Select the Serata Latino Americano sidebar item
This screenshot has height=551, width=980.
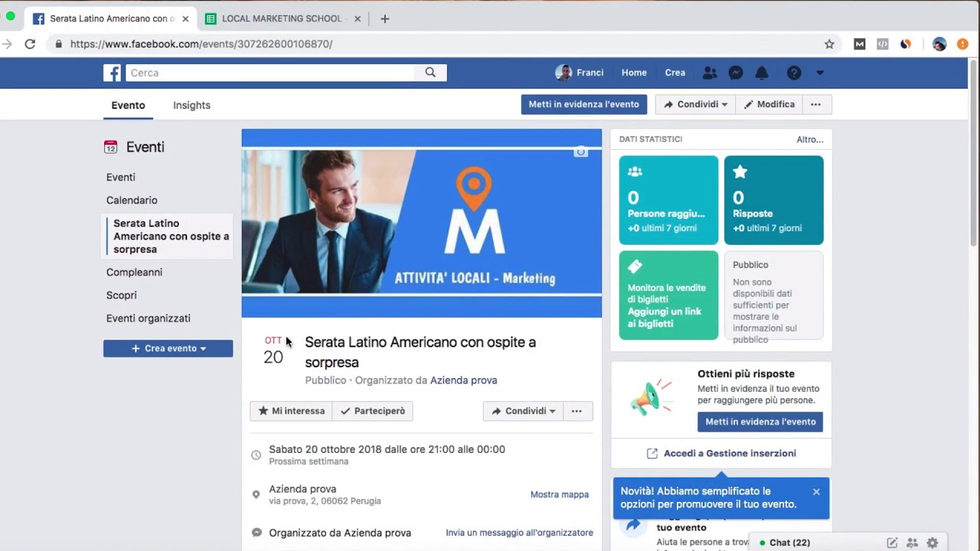[168, 236]
